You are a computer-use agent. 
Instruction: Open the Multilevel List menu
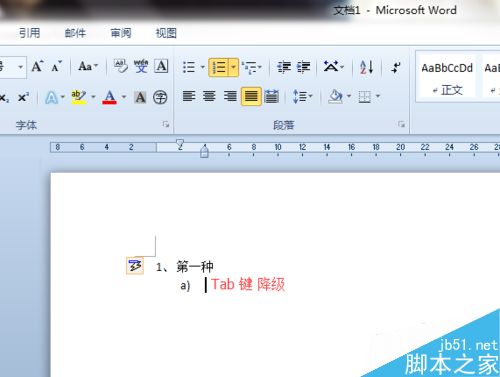(252, 67)
